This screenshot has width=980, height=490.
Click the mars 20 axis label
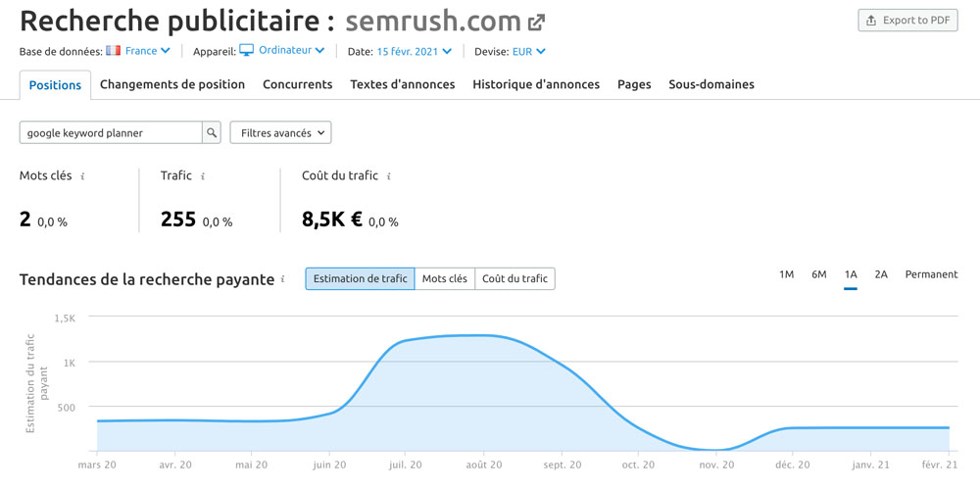[97, 465]
